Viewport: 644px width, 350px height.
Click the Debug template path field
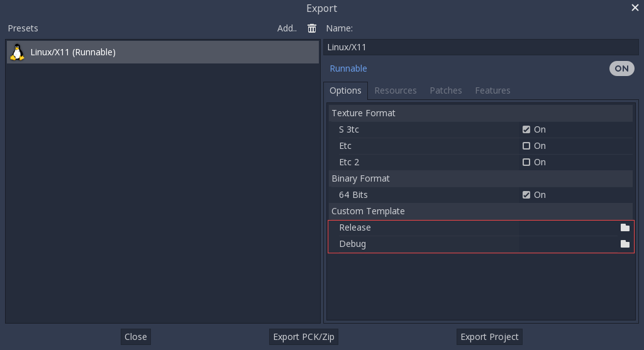(x=566, y=244)
